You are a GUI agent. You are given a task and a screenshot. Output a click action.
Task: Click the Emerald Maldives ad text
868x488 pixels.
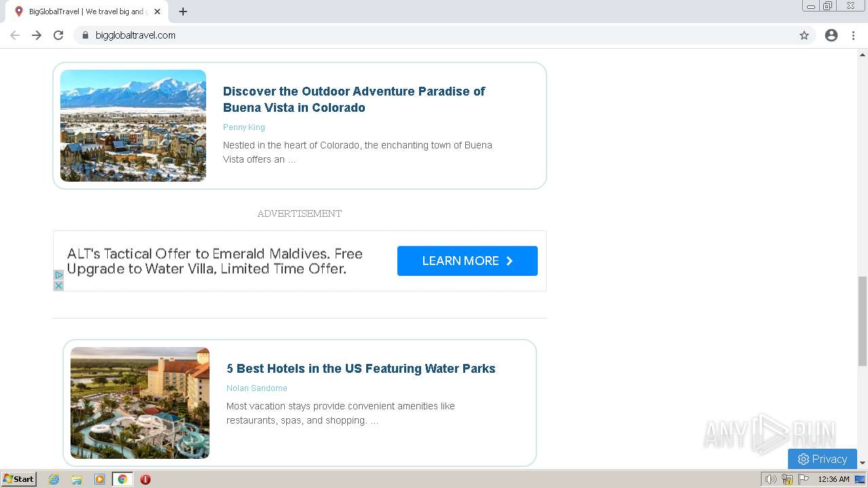point(215,261)
